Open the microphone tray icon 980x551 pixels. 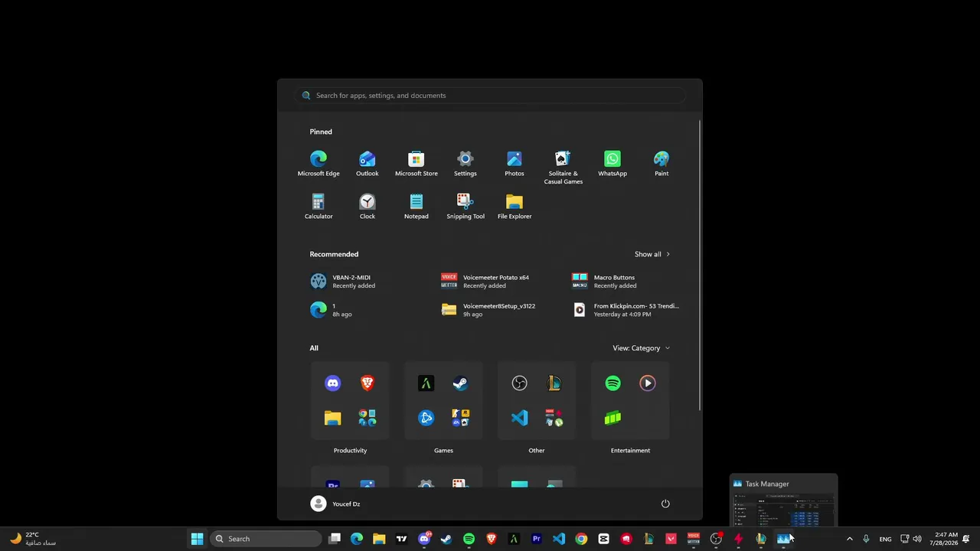(x=866, y=539)
